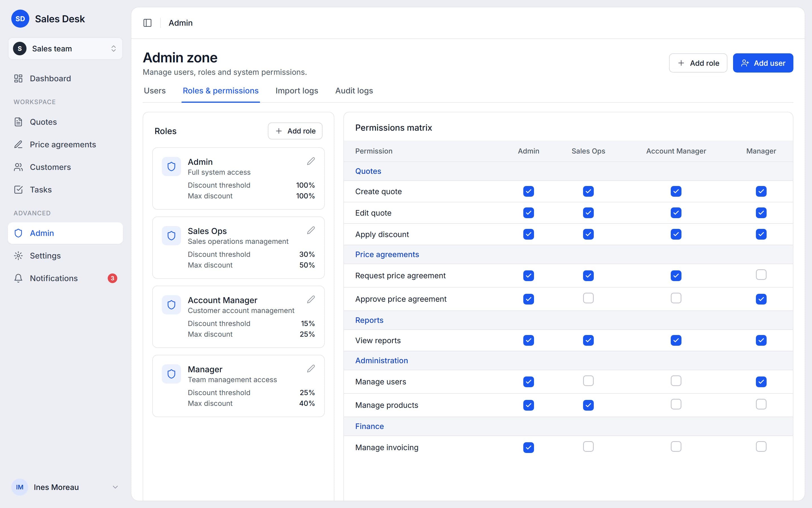Screen dimensions: 812x508
Task: Click the red notifications badge showing 3
Action: 112,278
